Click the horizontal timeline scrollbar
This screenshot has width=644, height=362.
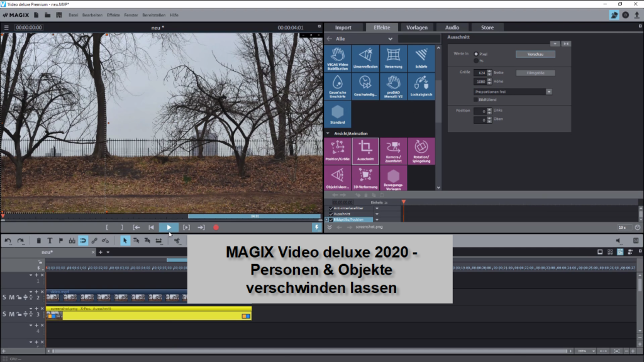tap(309, 351)
